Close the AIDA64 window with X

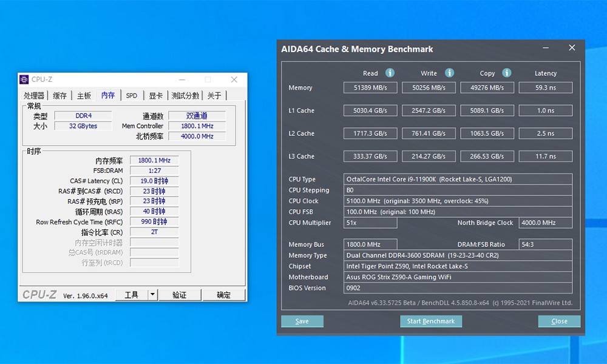pyautogui.click(x=572, y=47)
